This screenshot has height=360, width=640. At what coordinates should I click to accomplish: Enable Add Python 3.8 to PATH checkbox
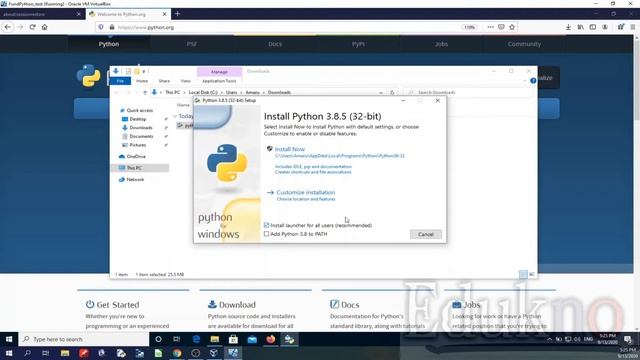click(x=267, y=234)
